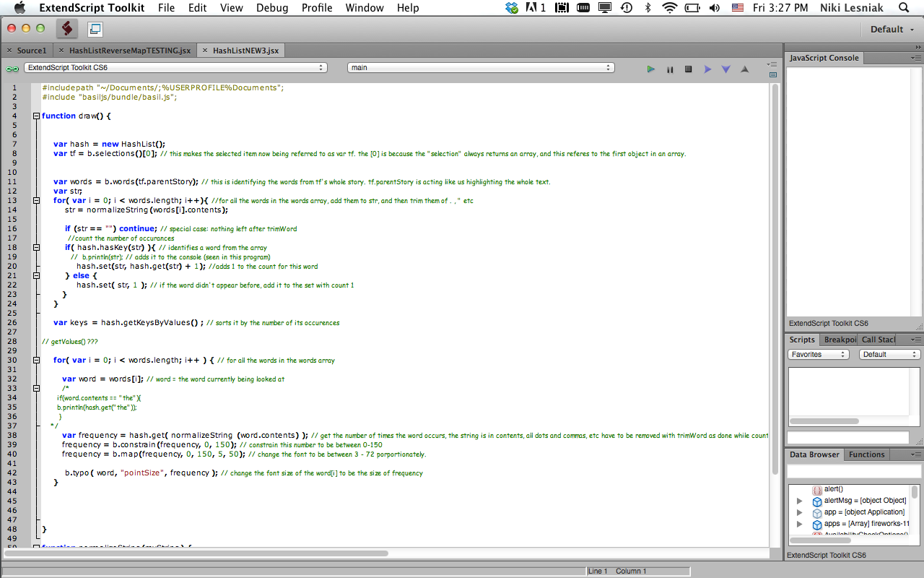Viewport: 924px width, 578px height.
Task: Click the arrange documents window icon
Action: [95, 29]
